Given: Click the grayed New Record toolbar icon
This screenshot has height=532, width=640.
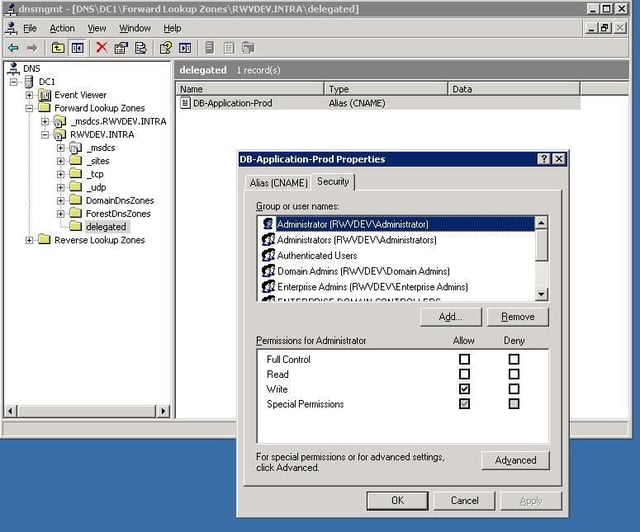Looking at the screenshot, I should pos(229,48).
